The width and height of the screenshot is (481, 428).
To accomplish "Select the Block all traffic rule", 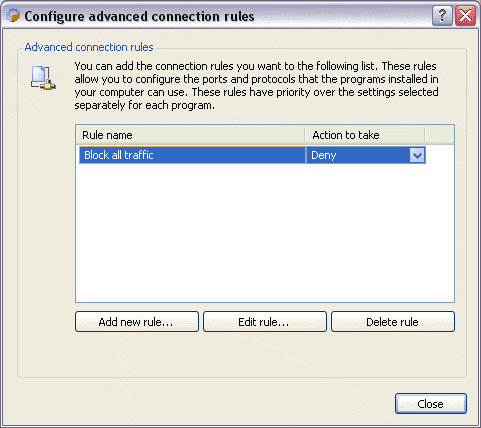I will 192,155.
